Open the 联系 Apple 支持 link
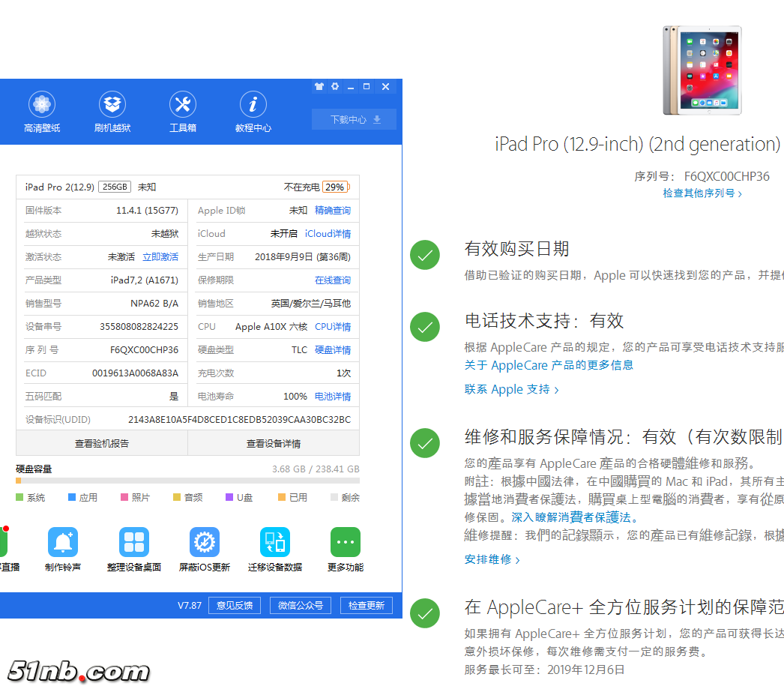Image resolution: width=784 pixels, height=689 pixels. [x=507, y=389]
